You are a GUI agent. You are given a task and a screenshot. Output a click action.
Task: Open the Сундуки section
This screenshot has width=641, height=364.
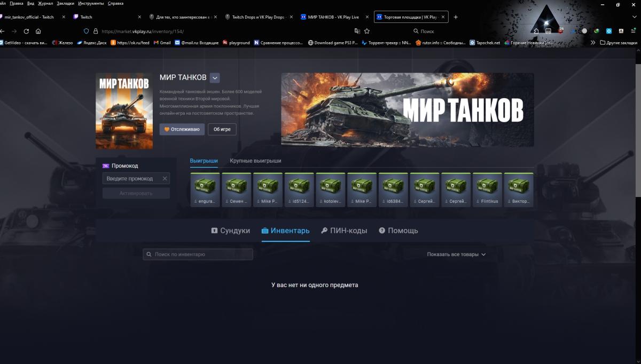point(231,231)
